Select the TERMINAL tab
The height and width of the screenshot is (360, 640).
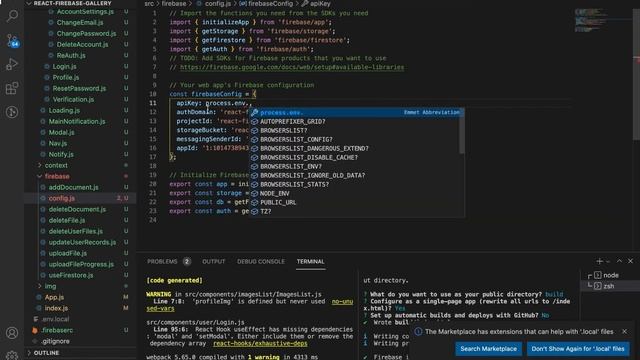311,261
